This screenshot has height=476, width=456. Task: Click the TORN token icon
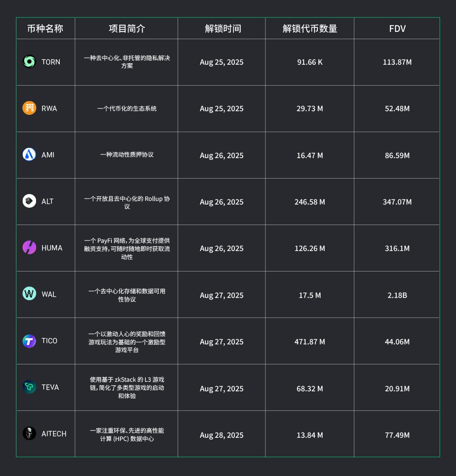pyautogui.click(x=29, y=62)
